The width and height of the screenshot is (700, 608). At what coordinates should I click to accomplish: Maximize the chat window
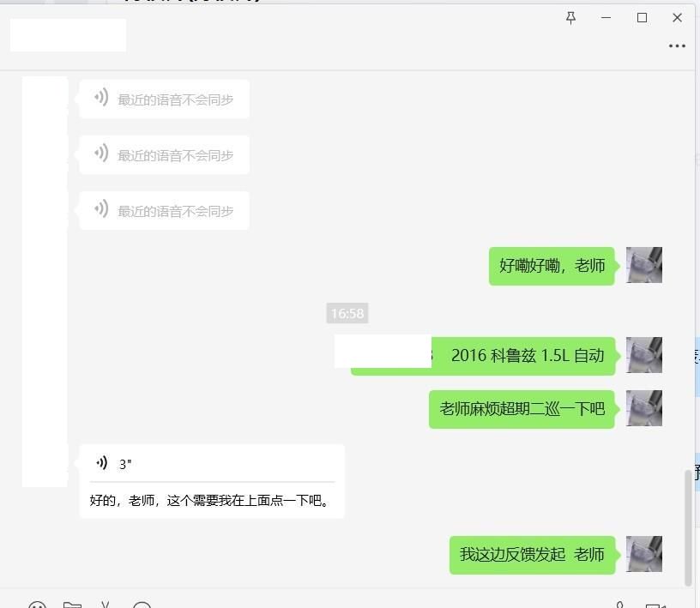(x=642, y=17)
